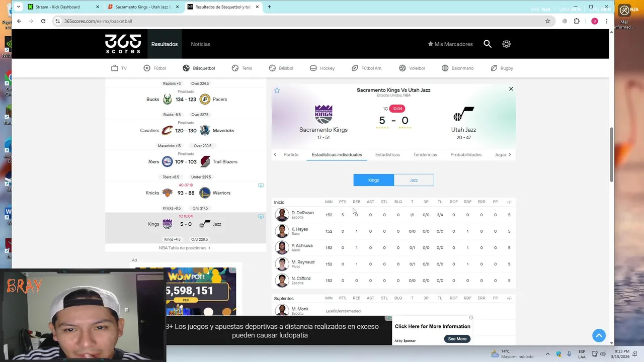This screenshot has width=644, height=362.
Task: Click the See More ad button
Action: point(457,339)
